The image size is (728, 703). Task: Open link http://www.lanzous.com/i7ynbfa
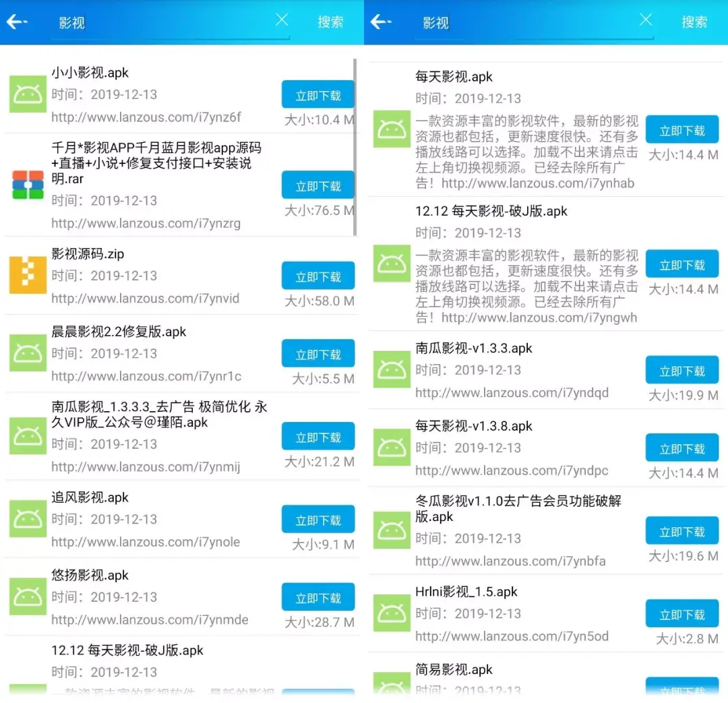[x=510, y=561]
